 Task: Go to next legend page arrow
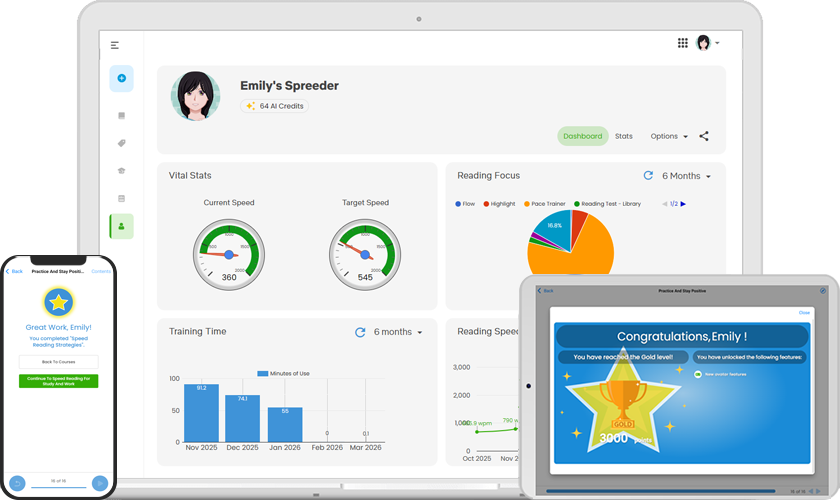click(683, 204)
